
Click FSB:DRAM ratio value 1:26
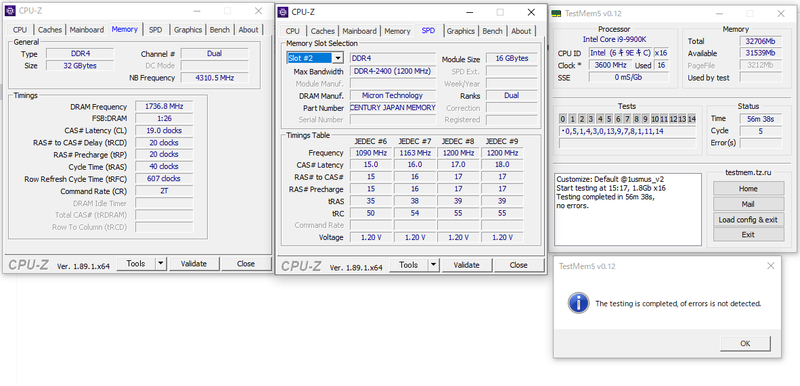point(164,118)
